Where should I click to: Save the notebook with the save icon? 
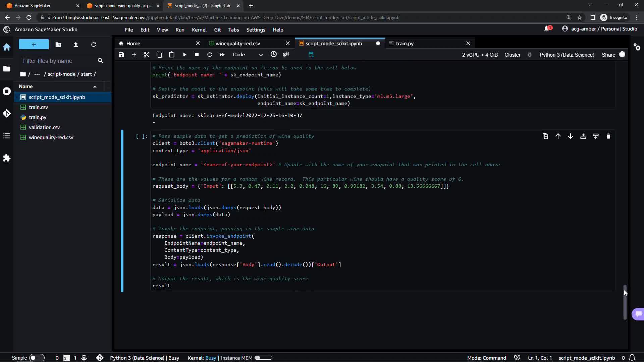[121, 55]
